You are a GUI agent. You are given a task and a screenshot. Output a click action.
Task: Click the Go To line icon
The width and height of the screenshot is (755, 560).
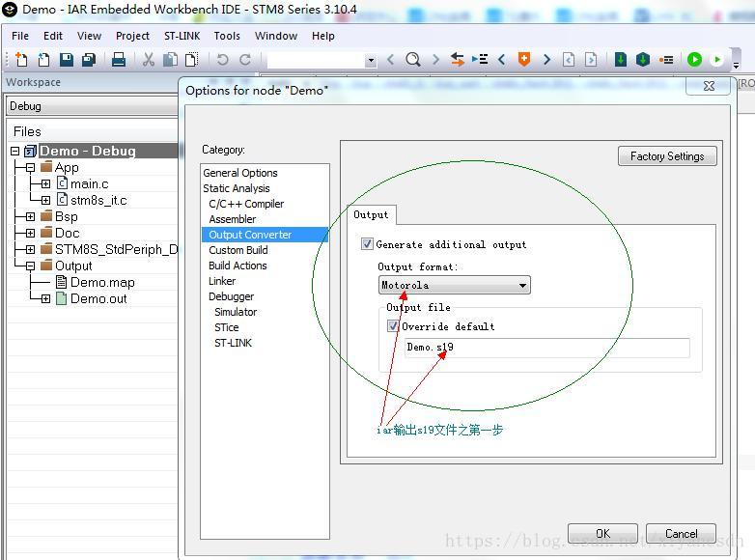pyautogui.click(x=480, y=59)
